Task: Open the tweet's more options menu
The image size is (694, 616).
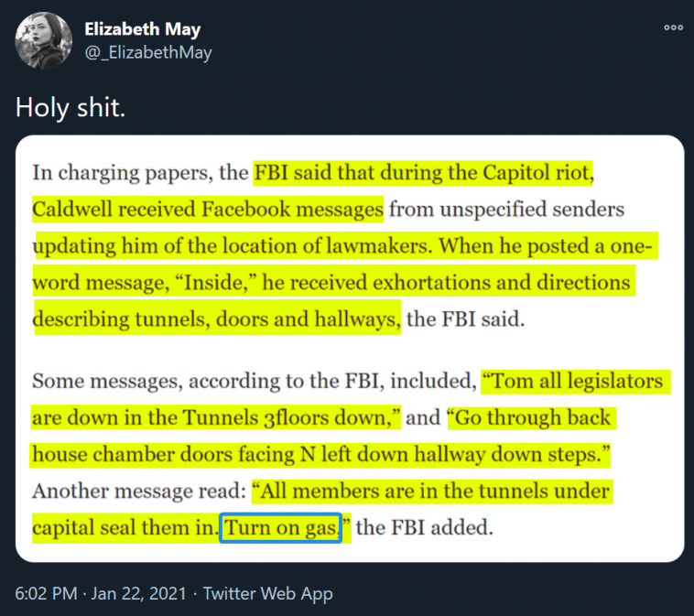Action: (x=673, y=28)
